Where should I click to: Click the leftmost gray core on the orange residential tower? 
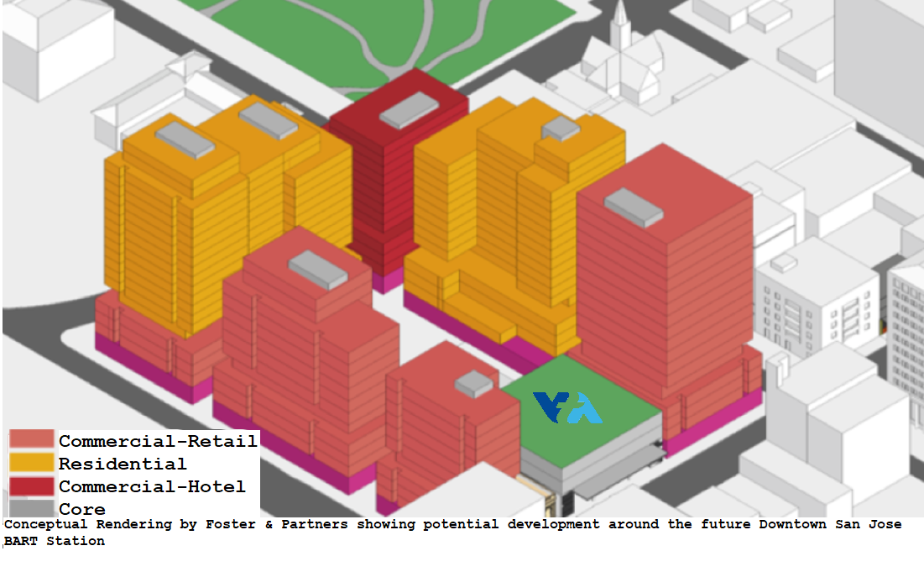coord(185,139)
